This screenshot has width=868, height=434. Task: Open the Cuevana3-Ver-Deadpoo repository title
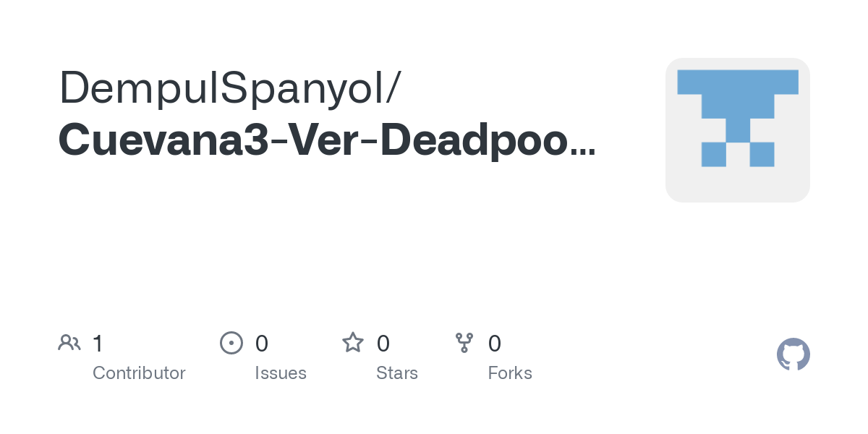coord(313,140)
